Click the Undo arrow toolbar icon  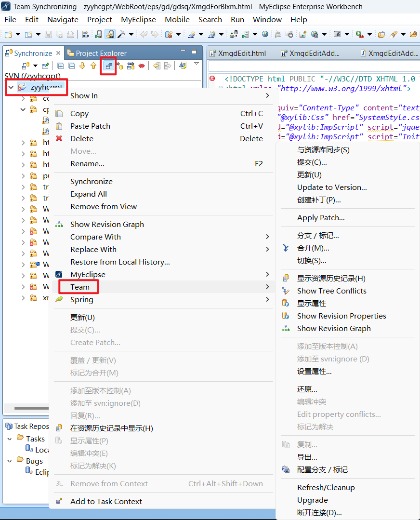tap(144, 34)
